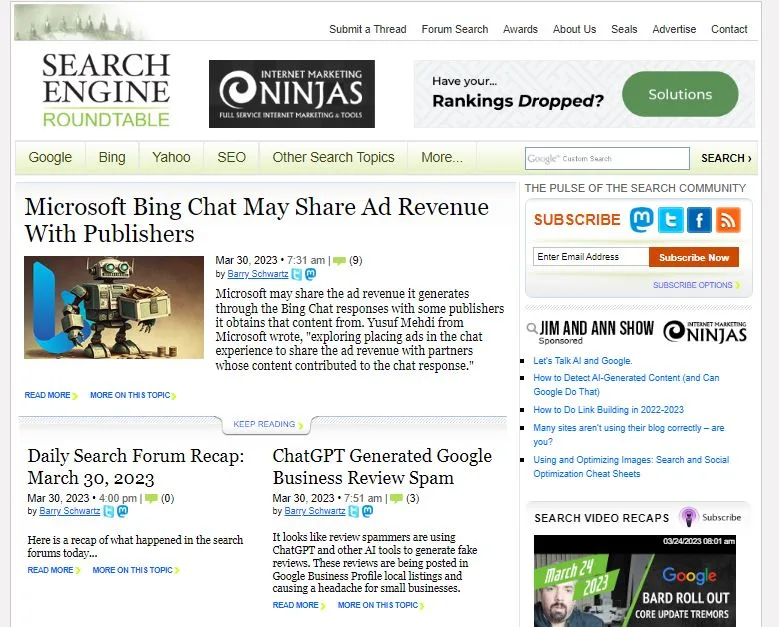779x627 pixels.
Task: Open Many sites aren't using their blog link
Action: tap(628, 435)
